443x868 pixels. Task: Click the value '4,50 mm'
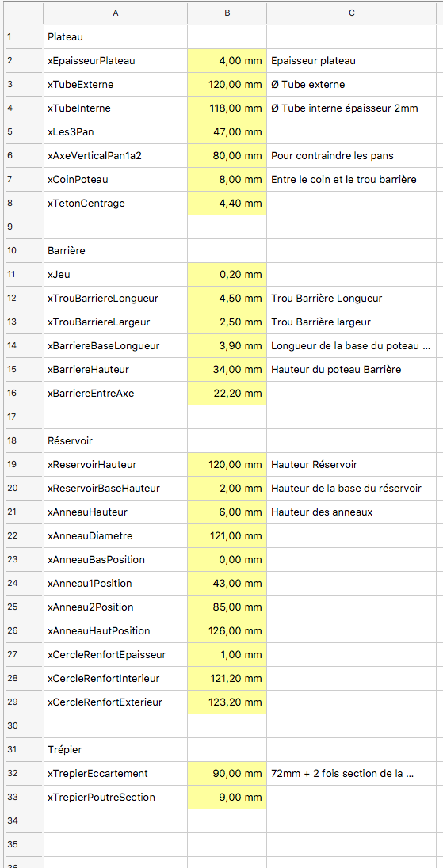click(x=227, y=299)
